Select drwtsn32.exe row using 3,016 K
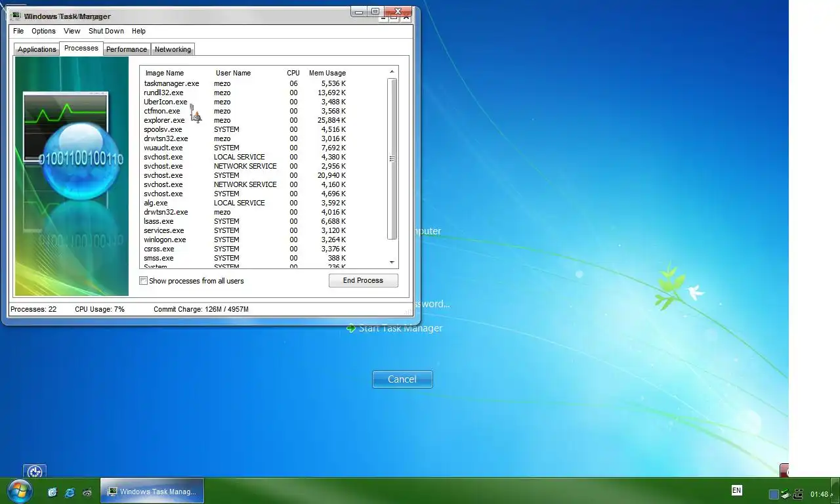 pyautogui.click(x=245, y=138)
